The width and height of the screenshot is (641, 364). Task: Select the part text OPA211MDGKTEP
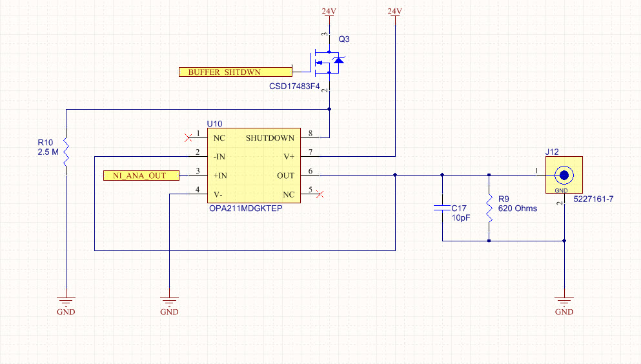246,208
